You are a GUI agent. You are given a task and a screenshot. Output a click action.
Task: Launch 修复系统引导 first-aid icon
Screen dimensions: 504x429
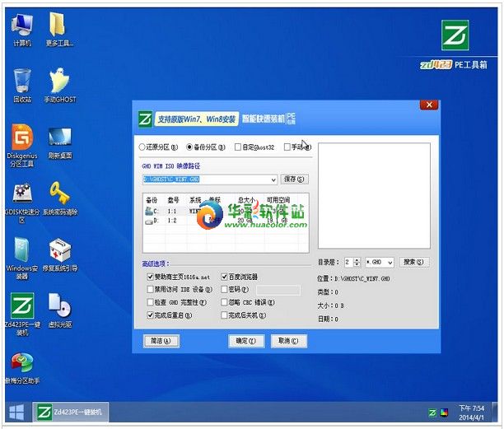tap(60, 254)
